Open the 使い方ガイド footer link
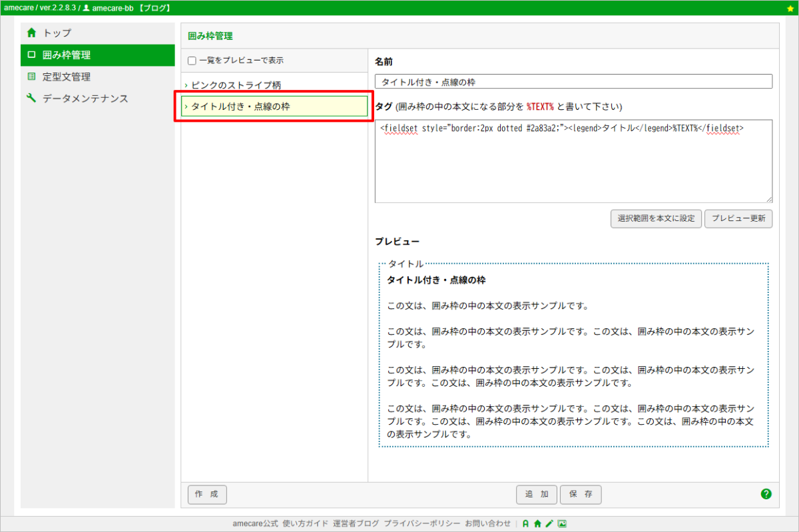 click(x=305, y=524)
